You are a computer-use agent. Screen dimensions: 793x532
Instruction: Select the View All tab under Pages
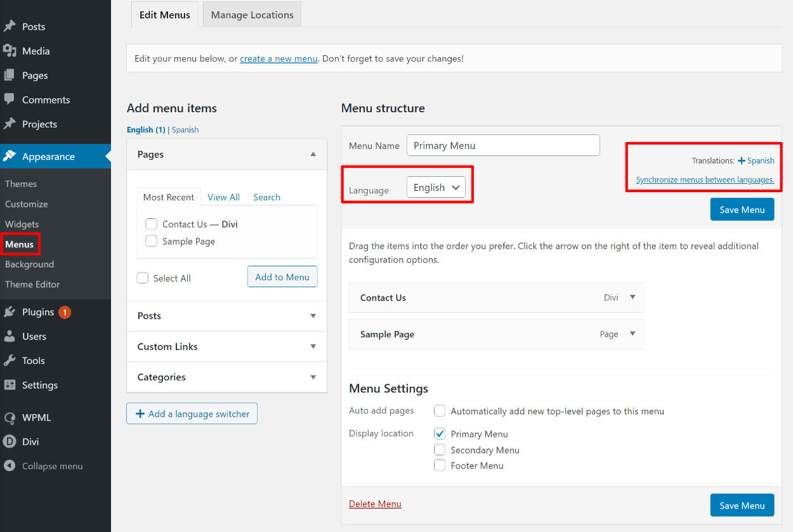[x=223, y=197]
